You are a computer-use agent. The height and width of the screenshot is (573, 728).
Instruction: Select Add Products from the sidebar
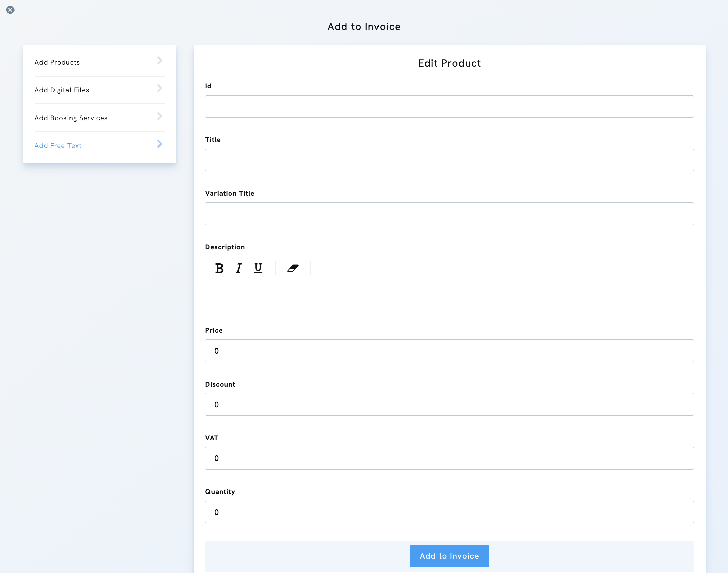tap(57, 62)
